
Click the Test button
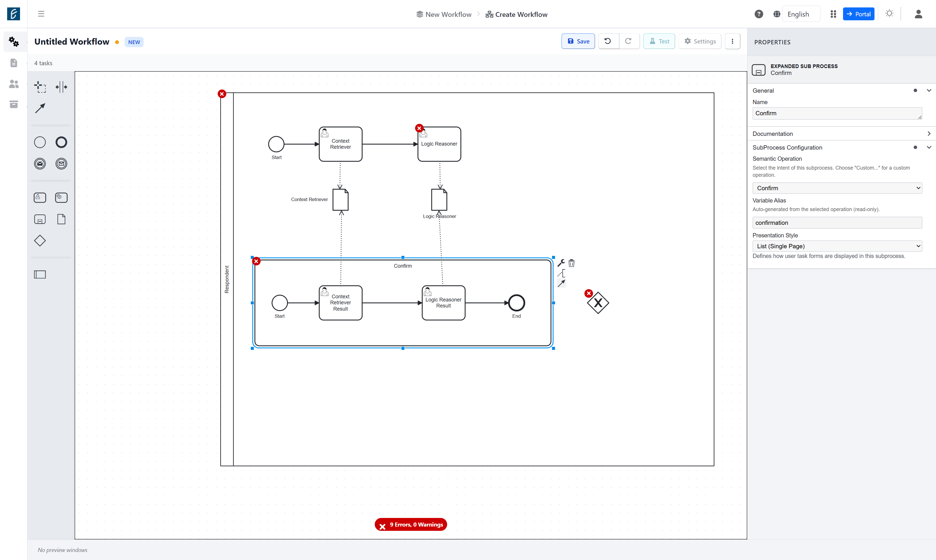[659, 41]
